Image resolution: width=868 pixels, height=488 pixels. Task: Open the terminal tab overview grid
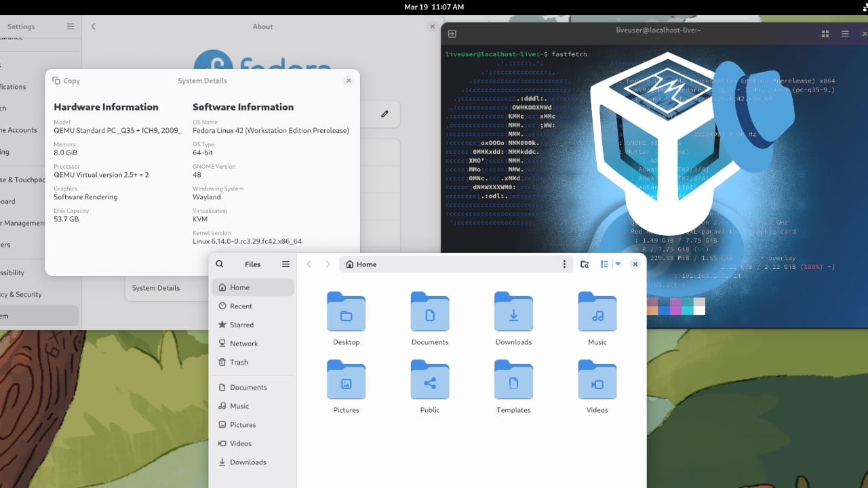(x=825, y=33)
